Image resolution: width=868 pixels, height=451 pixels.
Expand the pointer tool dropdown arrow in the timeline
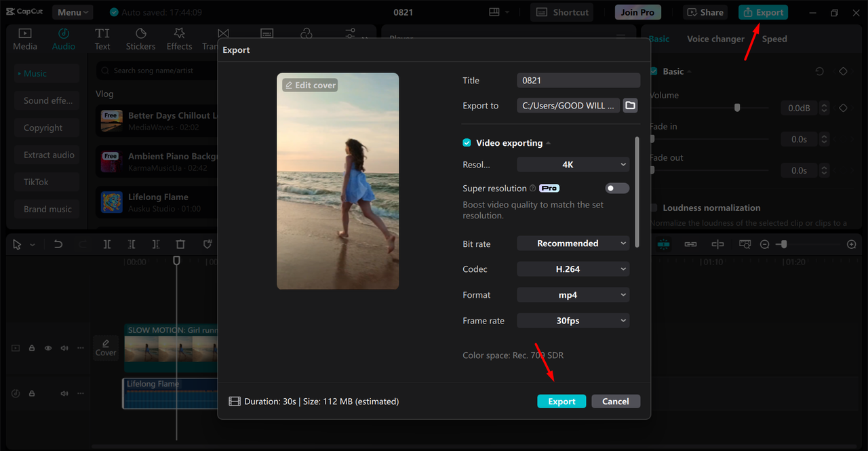click(32, 245)
